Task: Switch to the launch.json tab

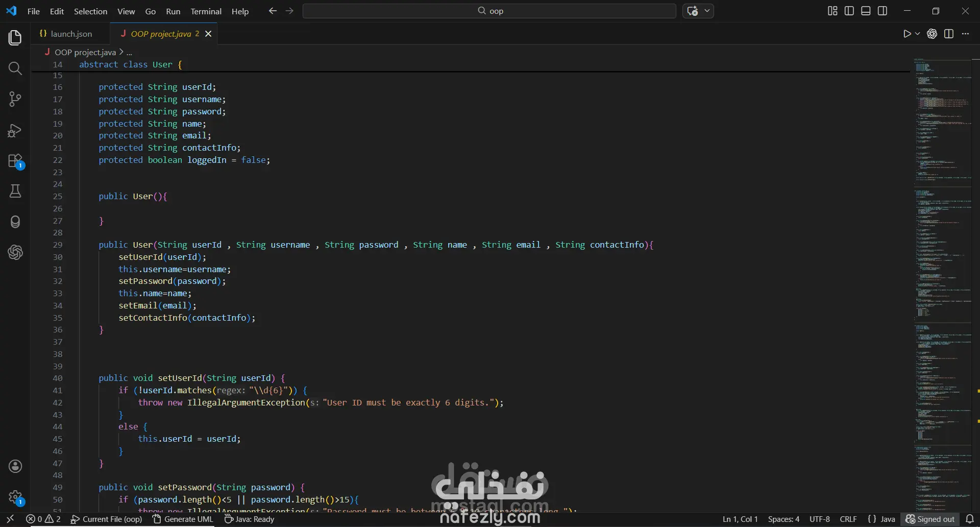Action: [x=70, y=34]
